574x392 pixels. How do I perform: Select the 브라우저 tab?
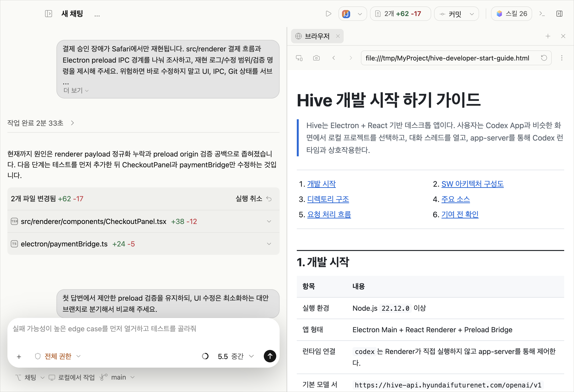(x=317, y=36)
